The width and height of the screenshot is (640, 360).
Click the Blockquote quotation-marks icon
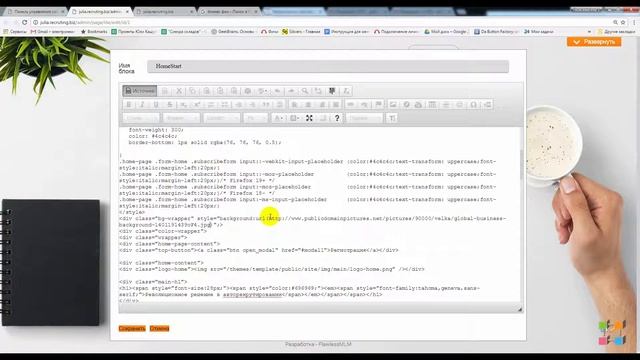(x=266, y=104)
